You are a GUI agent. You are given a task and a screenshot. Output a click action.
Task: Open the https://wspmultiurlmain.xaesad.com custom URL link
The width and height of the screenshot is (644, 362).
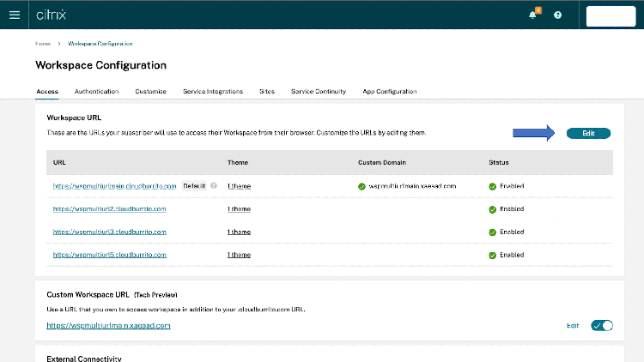(x=108, y=325)
